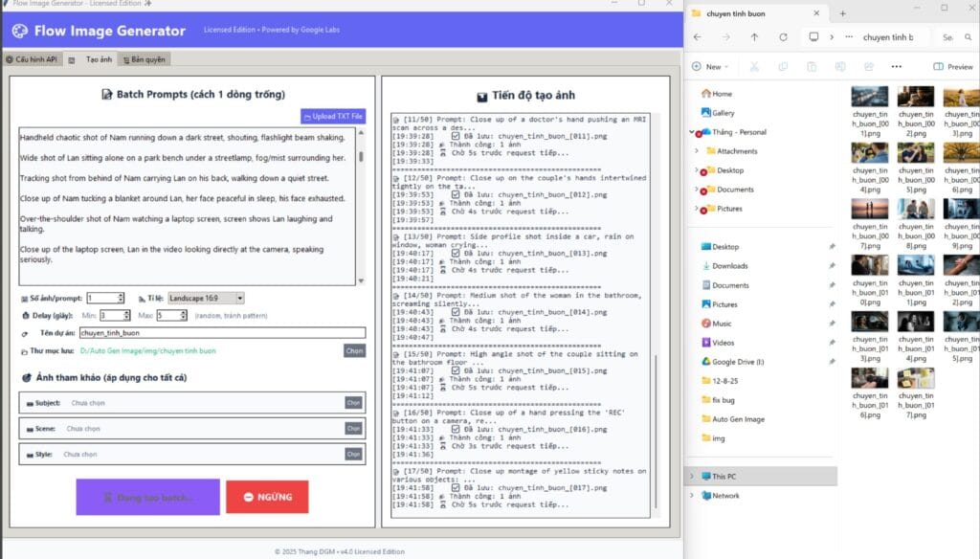Screen dimensions: 980x559
Task: Expand the Network node
Action: [692, 496]
